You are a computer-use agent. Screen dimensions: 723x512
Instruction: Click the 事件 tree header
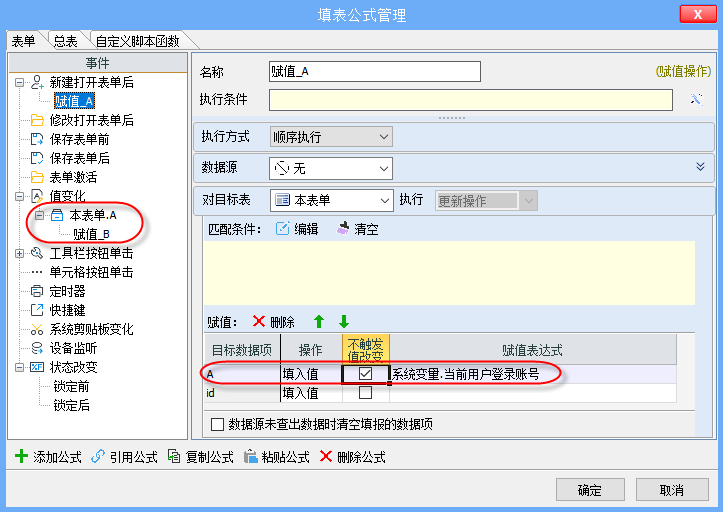(98, 63)
